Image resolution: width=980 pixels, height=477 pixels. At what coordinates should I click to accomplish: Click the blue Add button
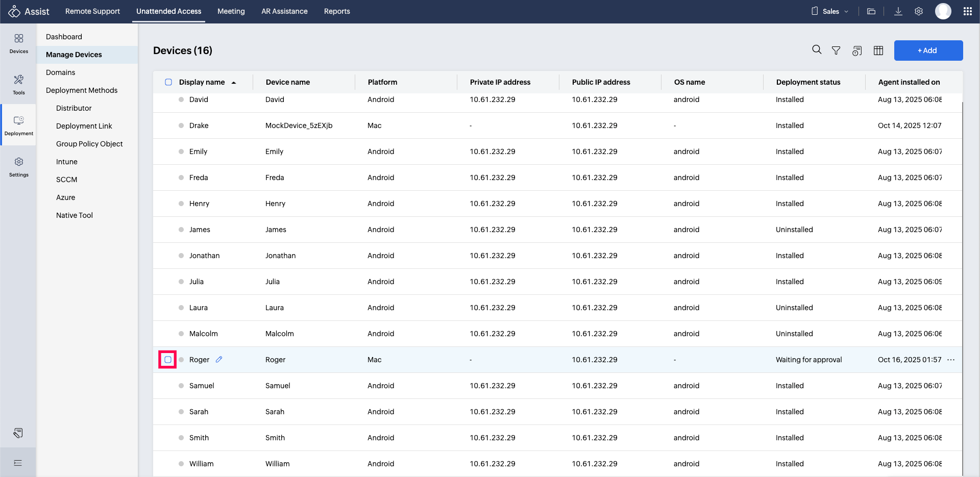(928, 51)
